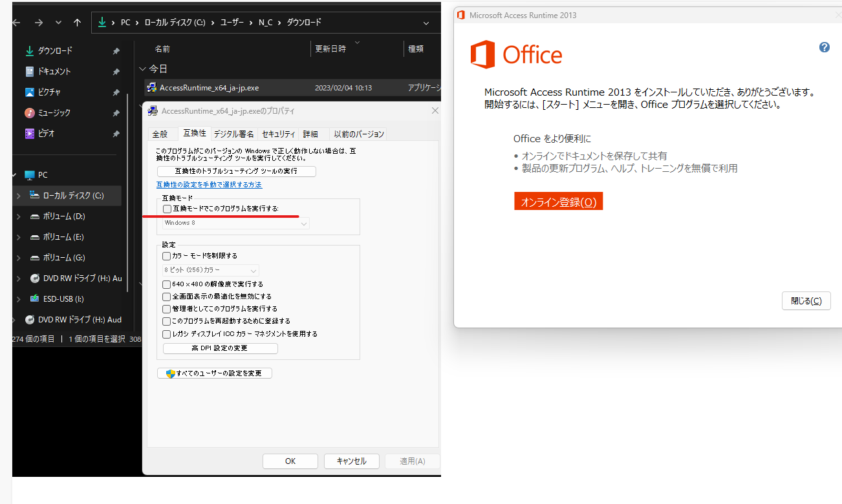Click the Office logo in the installer window

(516, 54)
